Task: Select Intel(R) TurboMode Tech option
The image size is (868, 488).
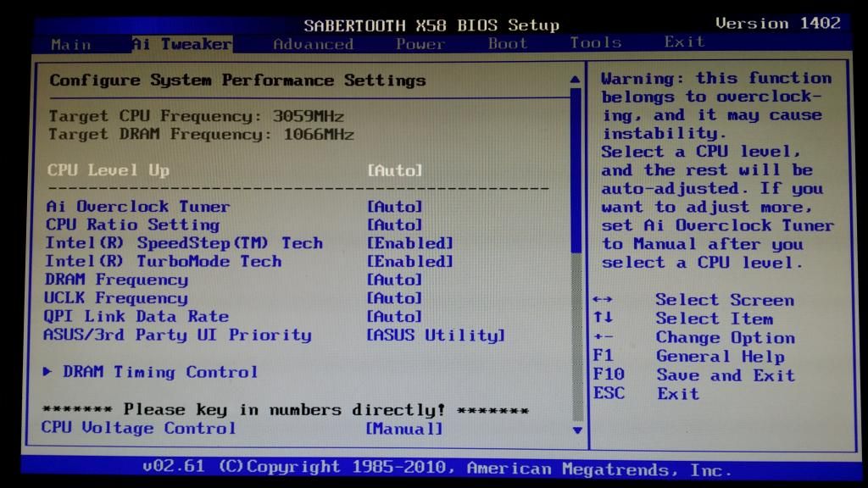Action: point(164,261)
